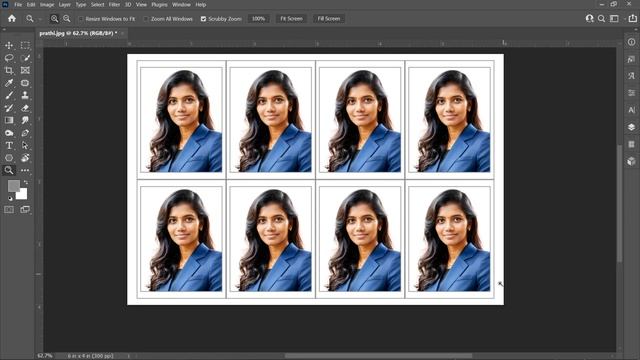The height and width of the screenshot is (360, 640).
Task: Select the History Brush tool
Action: pos(9,108)
